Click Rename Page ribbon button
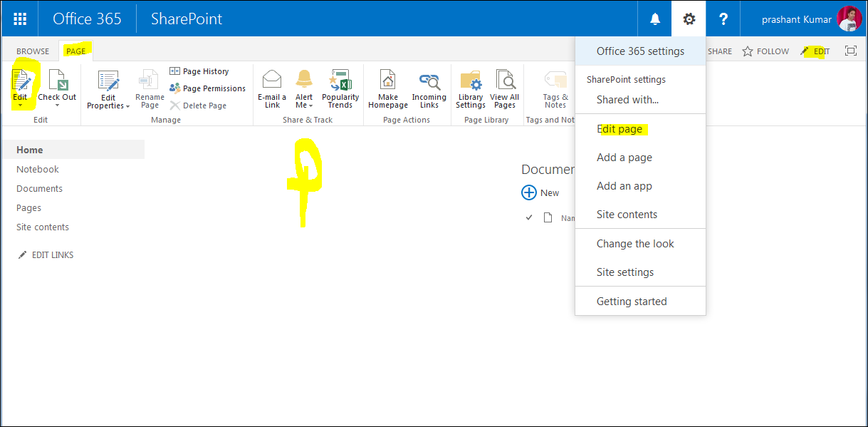The height and width of the screenshot is (427, 868). point(150,89)
